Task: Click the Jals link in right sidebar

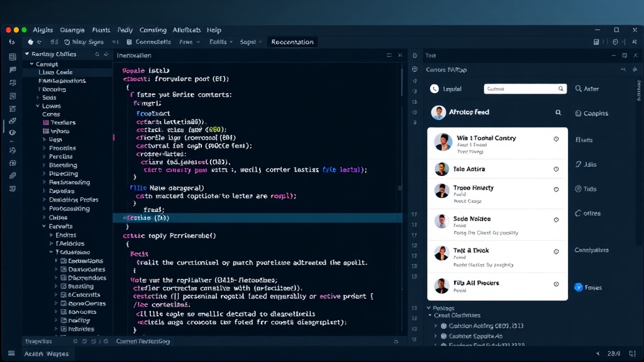Action: pyautogui.click(x=586, y=165)
